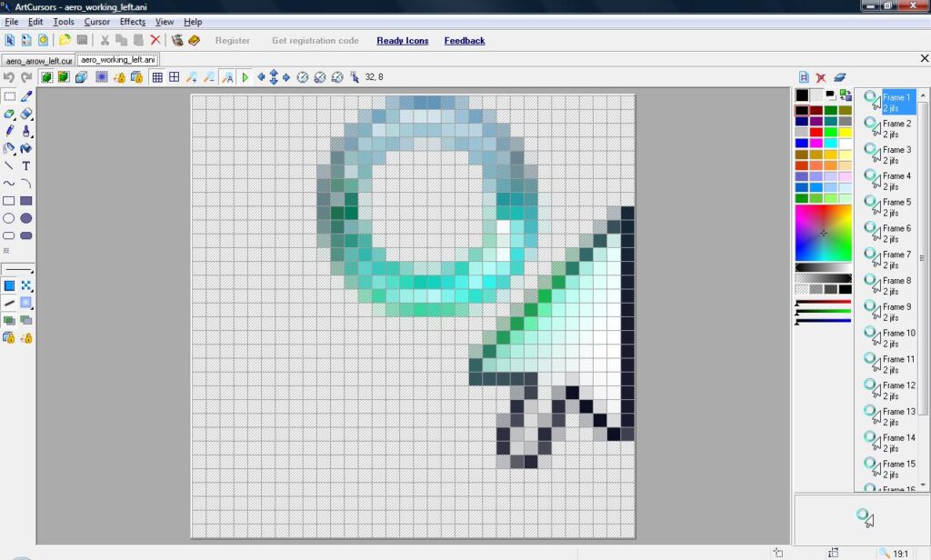Choose the flood fill bucket tool
Screen dimensions: 931x560
(x=26, y=148)
